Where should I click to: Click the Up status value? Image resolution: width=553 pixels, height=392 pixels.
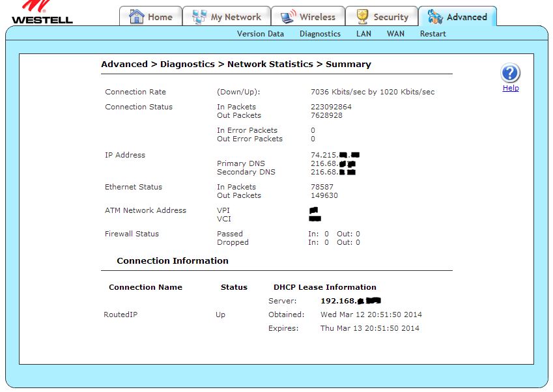click(x=220, y=315)
